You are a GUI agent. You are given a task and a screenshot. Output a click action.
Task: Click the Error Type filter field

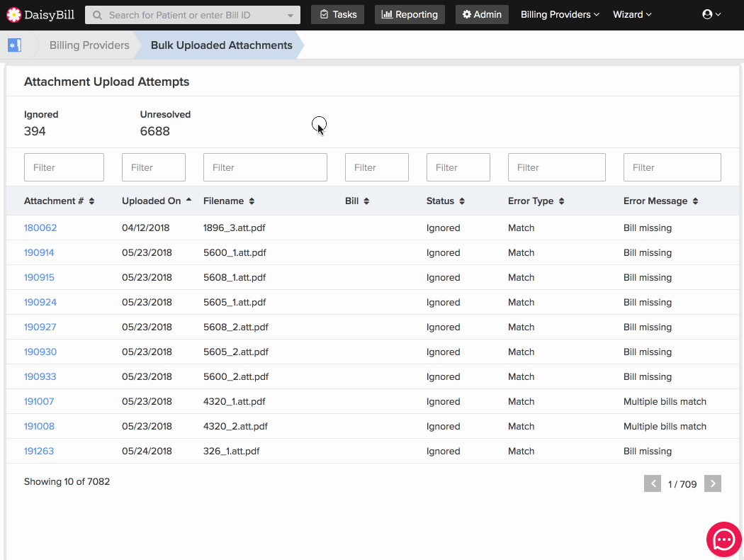coord(556,167)
